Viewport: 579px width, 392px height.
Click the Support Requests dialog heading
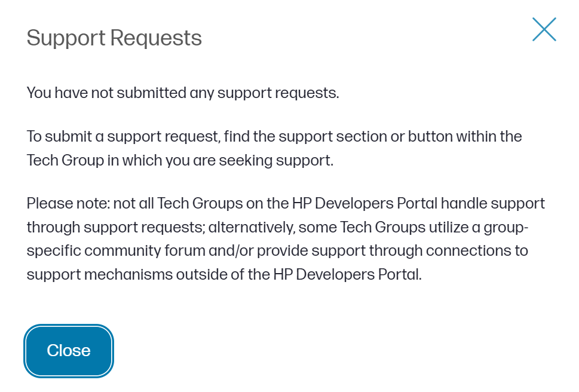[x=114, y=38]
